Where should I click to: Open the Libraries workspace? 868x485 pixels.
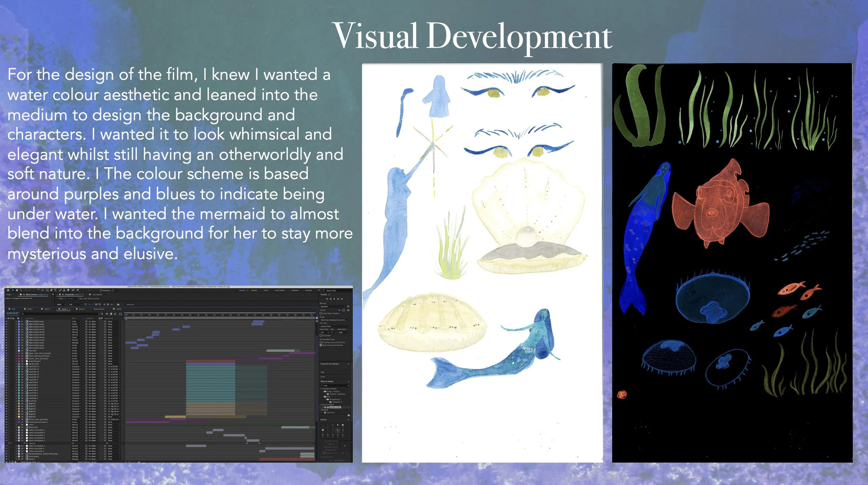click(x=308, y=290)
